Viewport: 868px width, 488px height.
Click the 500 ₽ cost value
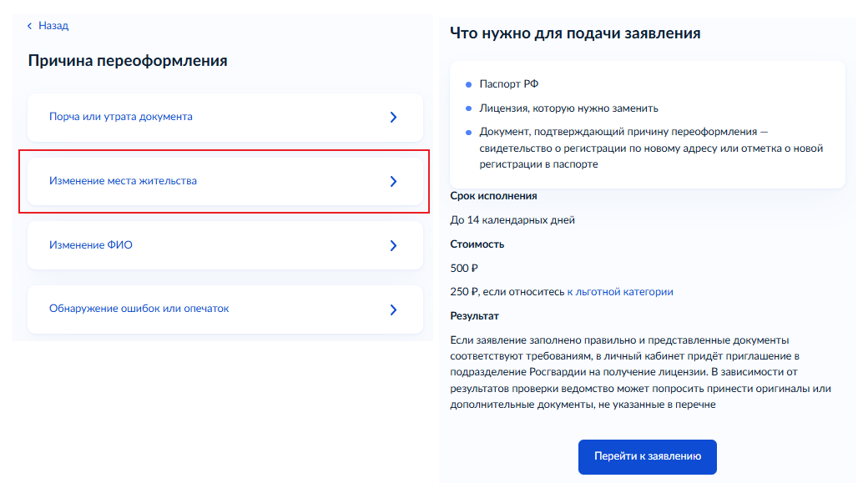tap(464, 269)
